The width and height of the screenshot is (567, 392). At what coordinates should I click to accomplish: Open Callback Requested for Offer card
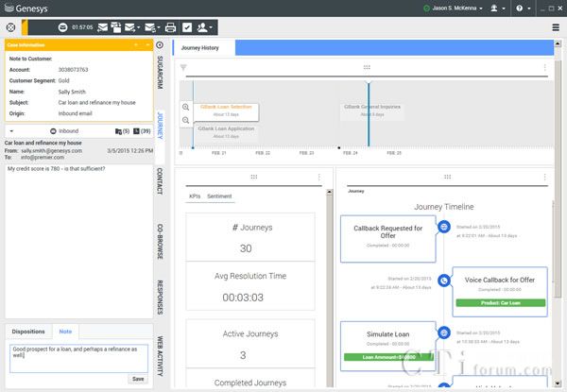[387, 239]
